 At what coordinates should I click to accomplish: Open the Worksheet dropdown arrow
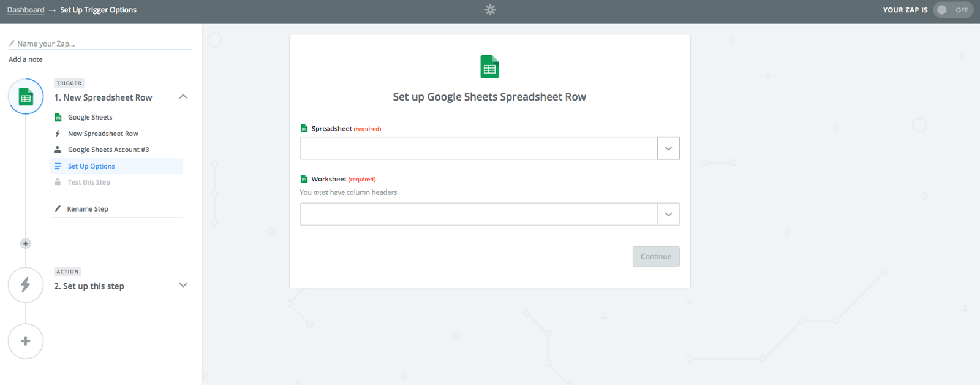coord(668,215)
